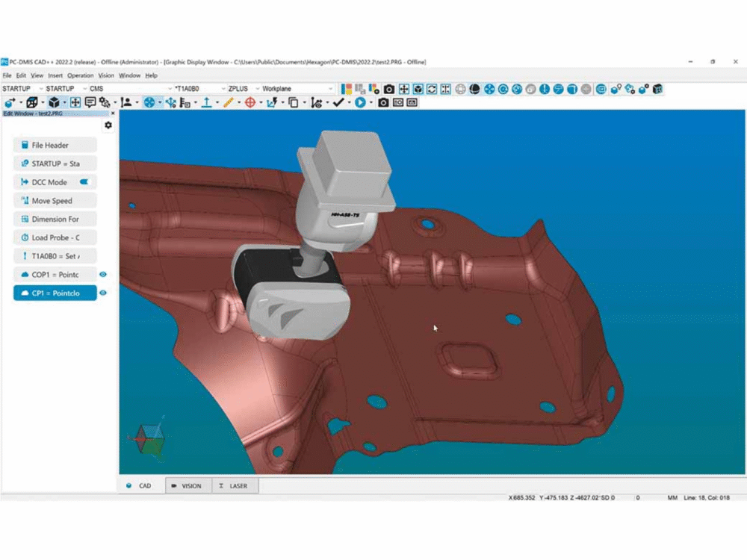
Task: Select the highlighted CP1 = Pointclo command
Action: click(55, 293)
